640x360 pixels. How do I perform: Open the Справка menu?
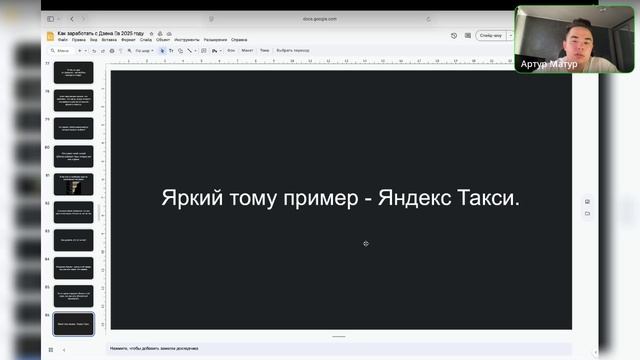(239, 40)
